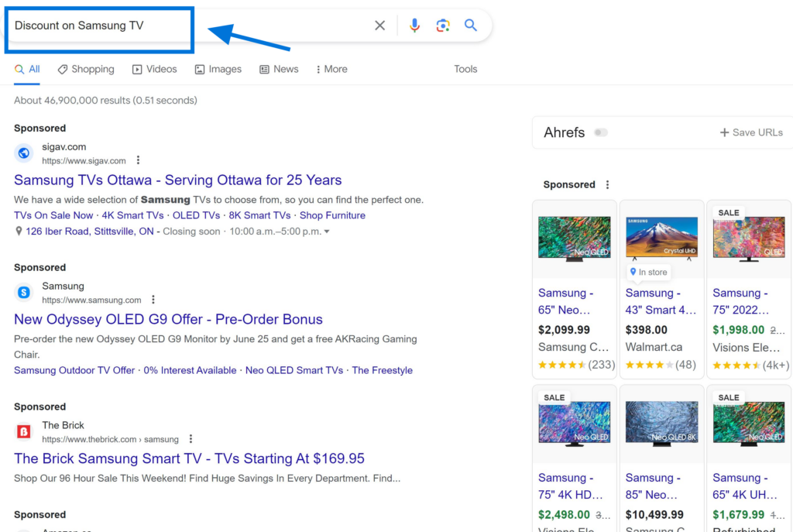
Task: Open the menu next to Sponsored shopping panel
Action: [607, 184]
